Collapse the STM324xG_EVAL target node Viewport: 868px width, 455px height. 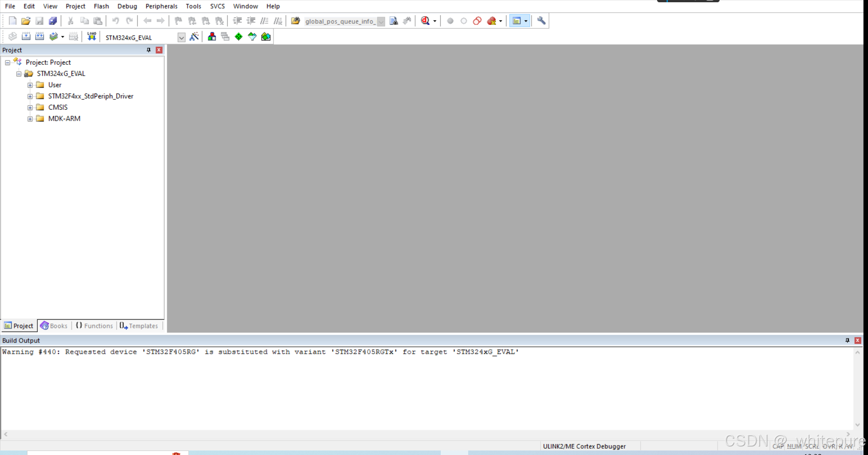(x=19, y=74)
